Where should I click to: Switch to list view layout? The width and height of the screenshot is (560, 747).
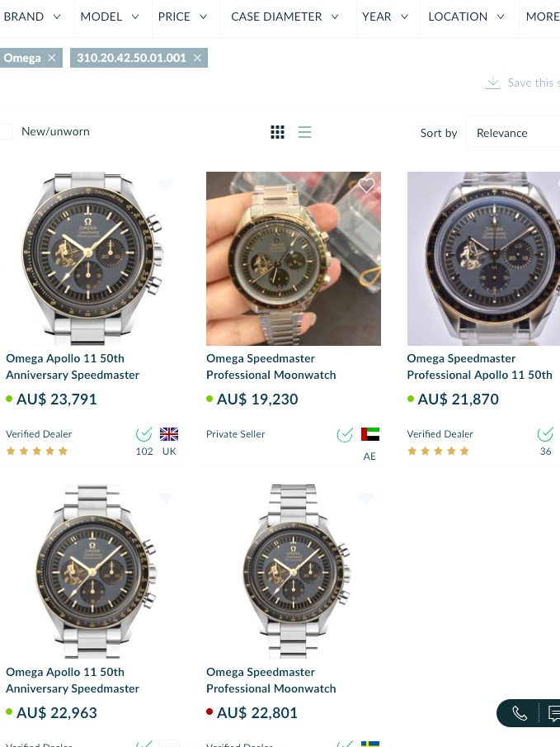coord(305,132)
